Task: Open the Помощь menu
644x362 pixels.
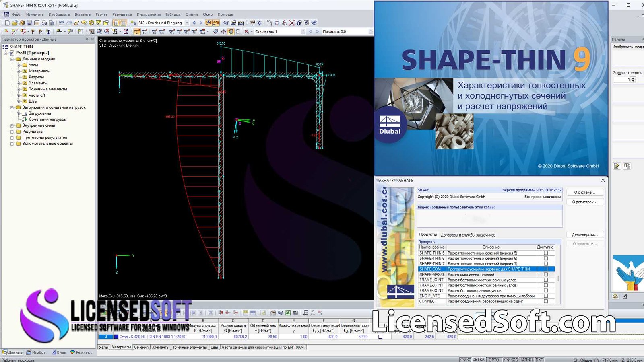Action: 225,14
